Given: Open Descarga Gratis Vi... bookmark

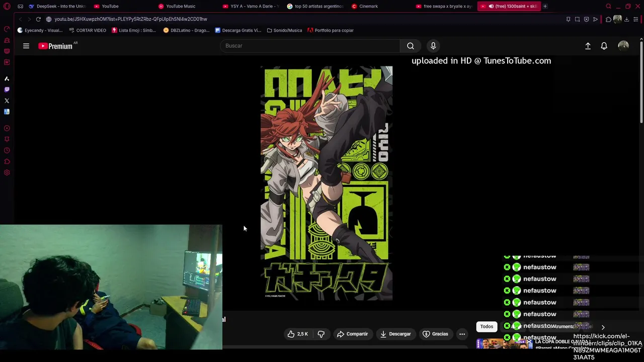Looking at the screenshot, I should pos(238,30).
